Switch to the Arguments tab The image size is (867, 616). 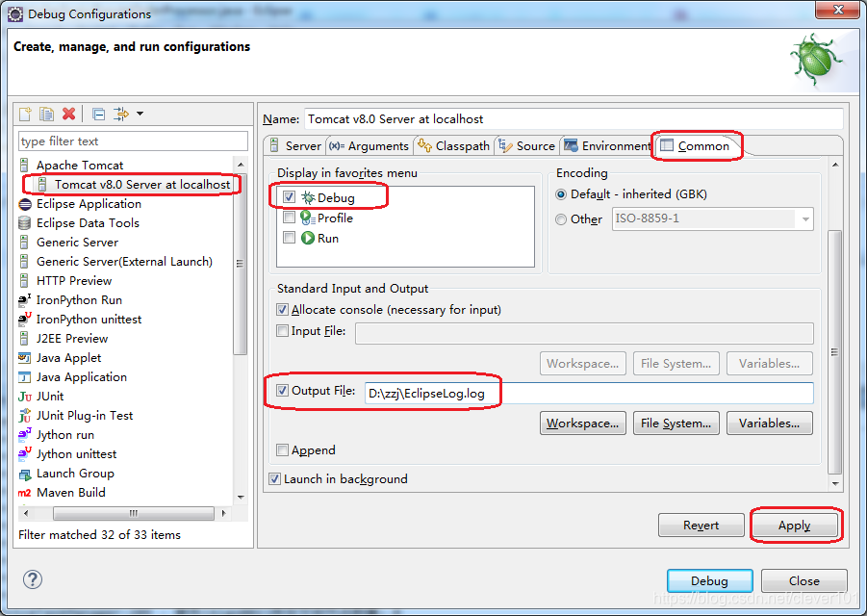point(369,146)
